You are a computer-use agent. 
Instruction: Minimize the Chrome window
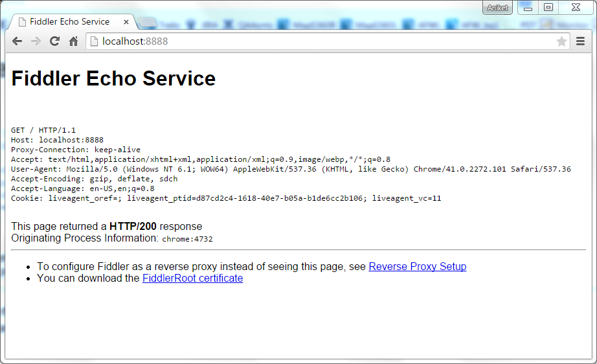point(528,7)
